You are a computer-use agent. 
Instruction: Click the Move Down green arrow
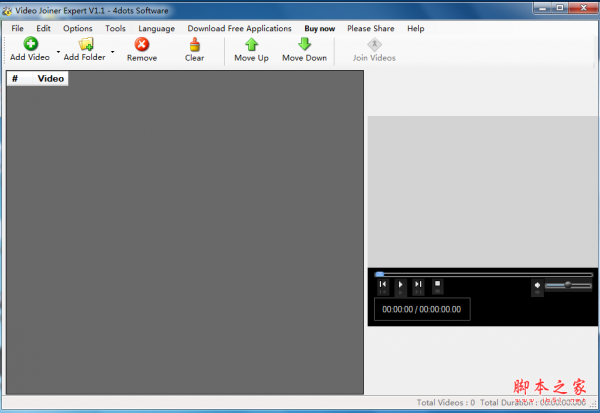pos(304,44)
